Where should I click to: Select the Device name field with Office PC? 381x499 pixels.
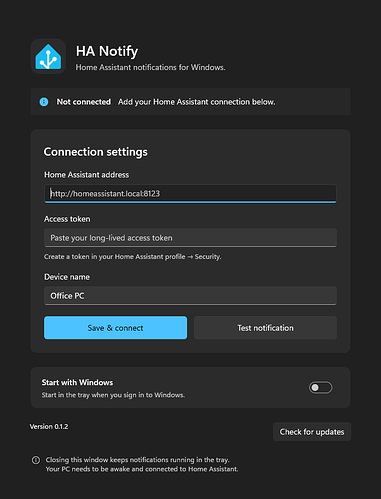point(190,296)
